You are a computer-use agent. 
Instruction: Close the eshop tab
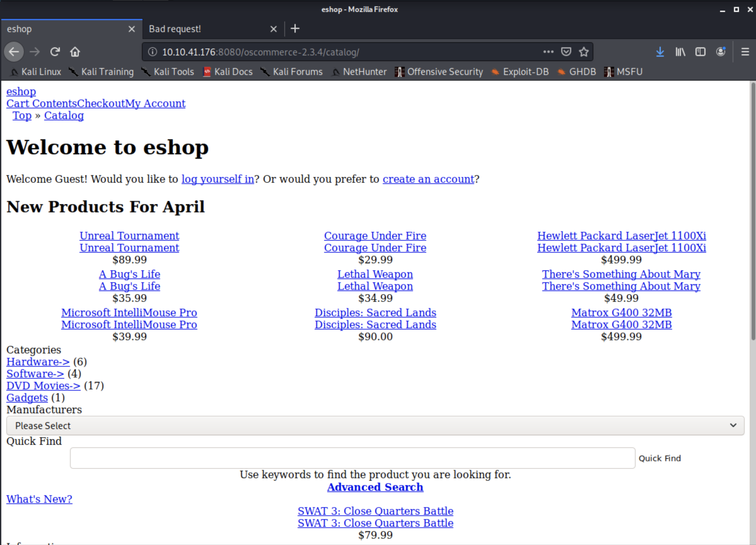(132, 29)
